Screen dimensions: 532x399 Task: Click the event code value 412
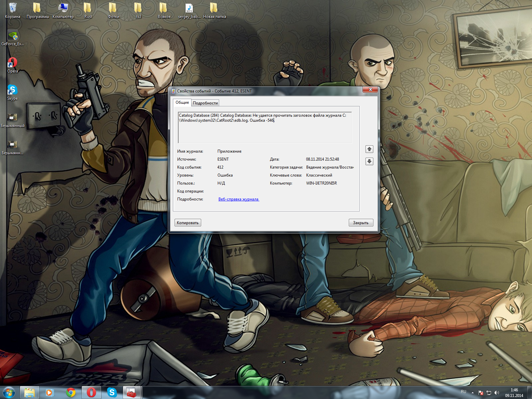coord(220,167)
